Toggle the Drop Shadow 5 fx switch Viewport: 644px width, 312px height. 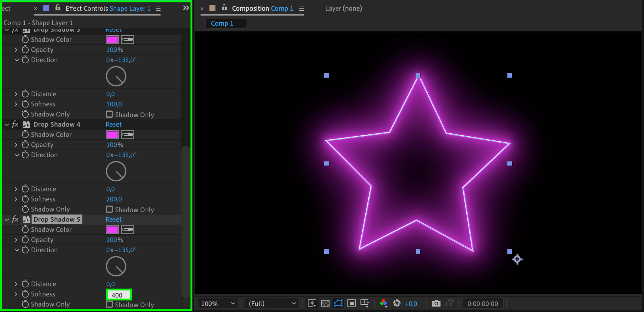[15, 219]
